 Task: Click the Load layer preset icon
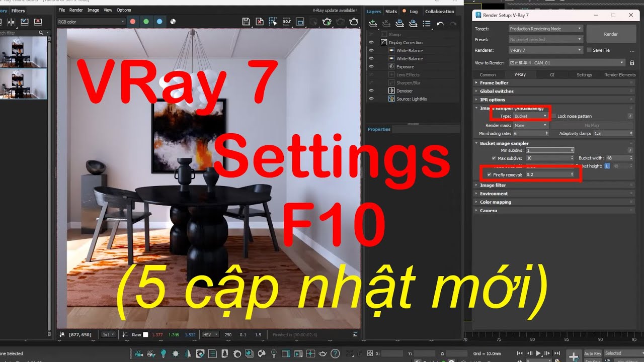point(413,23)
